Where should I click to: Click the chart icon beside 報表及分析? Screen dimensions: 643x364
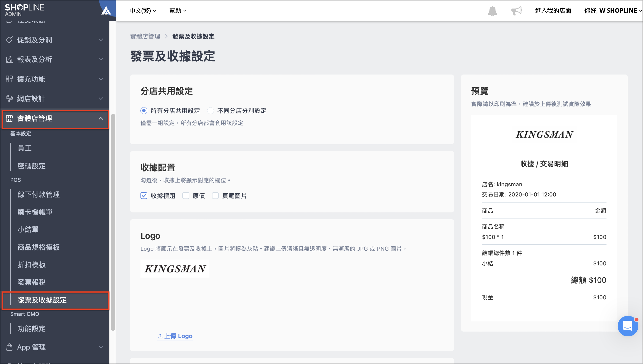[9, 59]
